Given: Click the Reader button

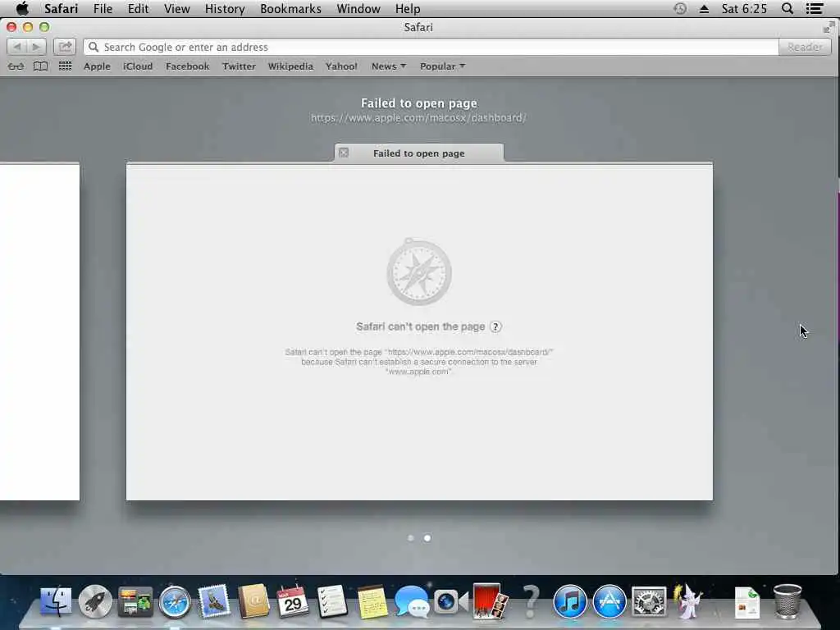Looking at the screenshot, I should [805, 47].
